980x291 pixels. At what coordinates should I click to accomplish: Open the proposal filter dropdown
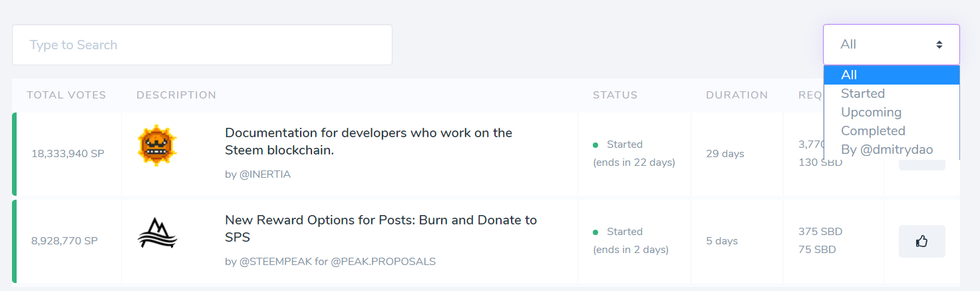(x=891, y=45)
